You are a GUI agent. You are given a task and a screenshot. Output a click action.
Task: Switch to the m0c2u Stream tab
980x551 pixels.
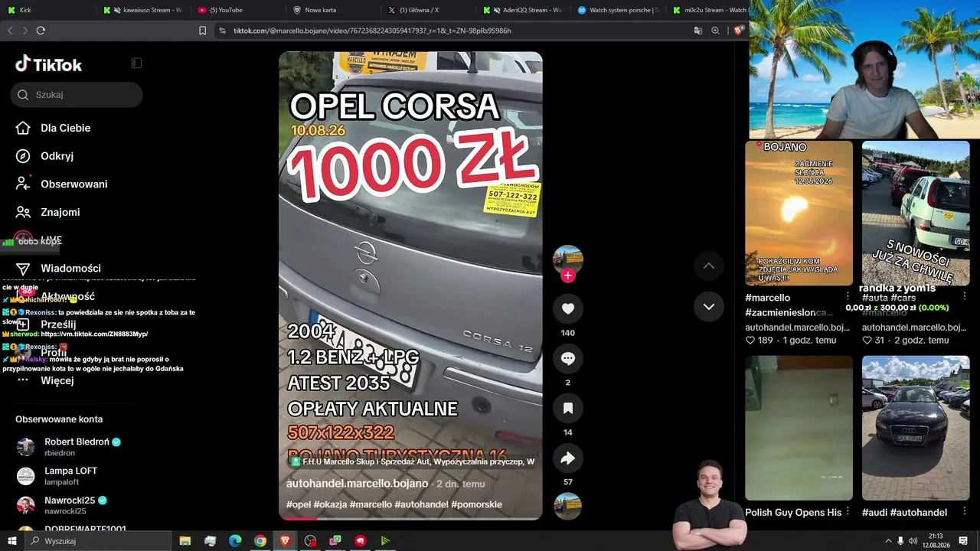[709, 10]
